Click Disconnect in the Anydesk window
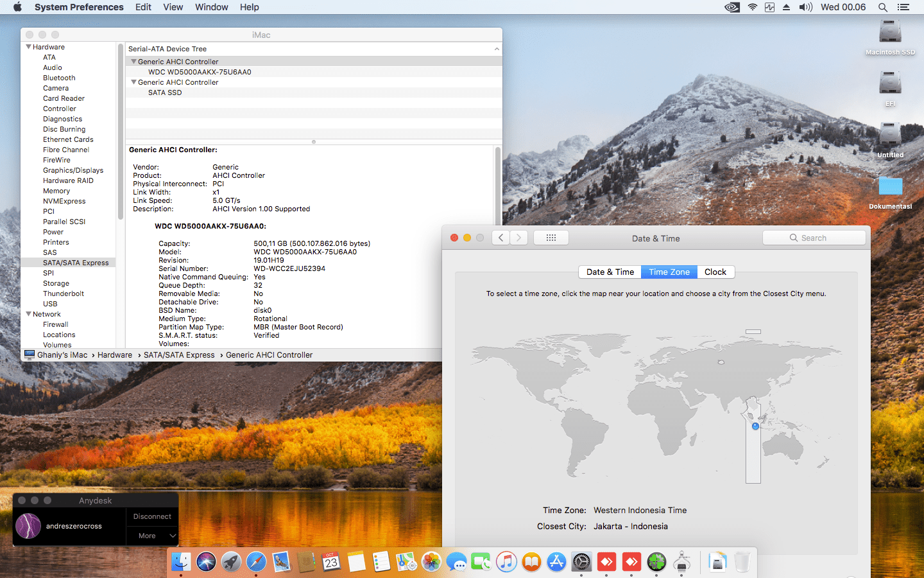The height and width of the screenshot is (578, 924). [x=152, y=516]
